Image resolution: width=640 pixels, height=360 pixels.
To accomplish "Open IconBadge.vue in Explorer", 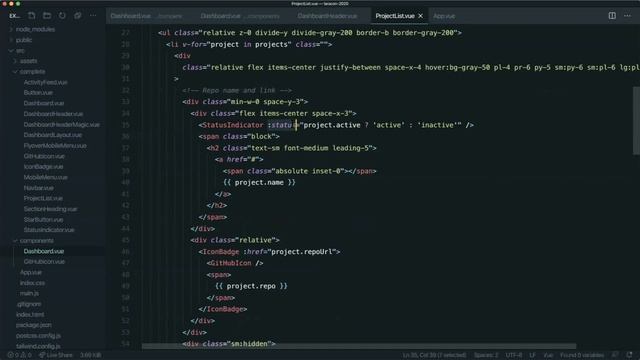I will 43,167.
